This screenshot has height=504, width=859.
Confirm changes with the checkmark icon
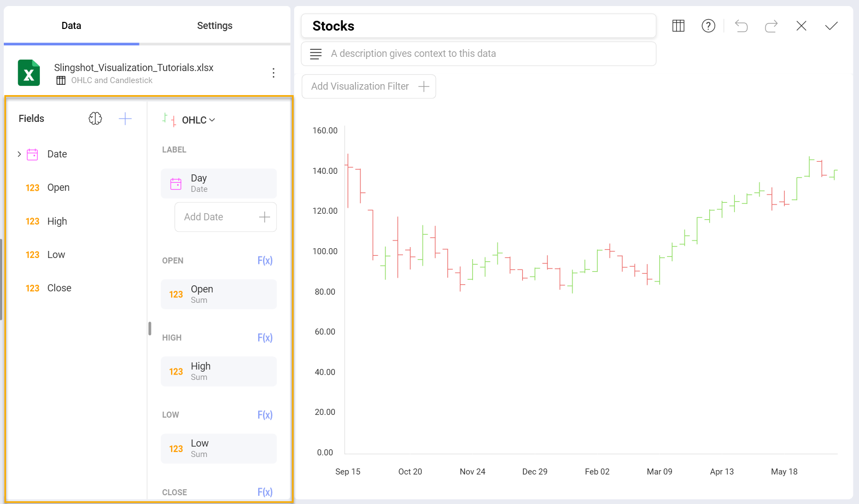[x=831, y=26]
